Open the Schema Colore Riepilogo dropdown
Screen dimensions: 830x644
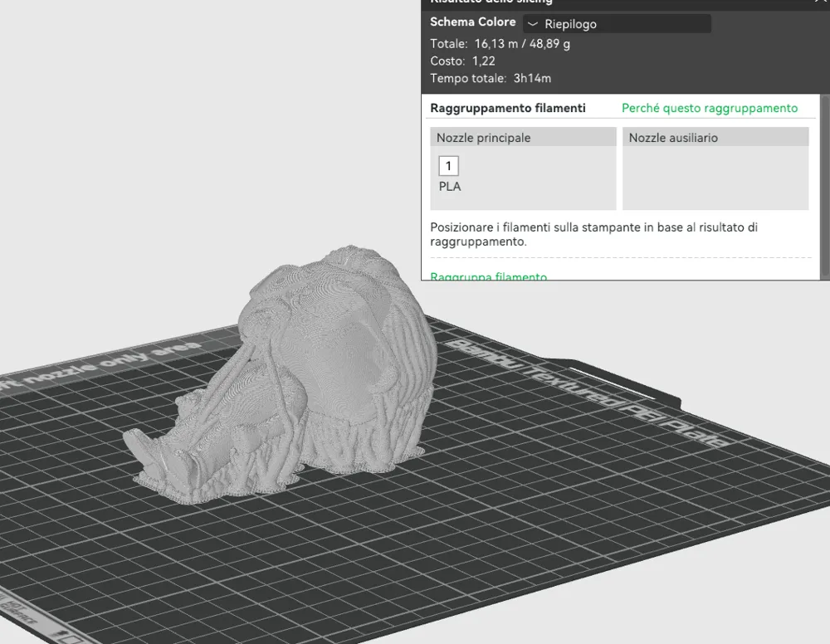(617, 24)
